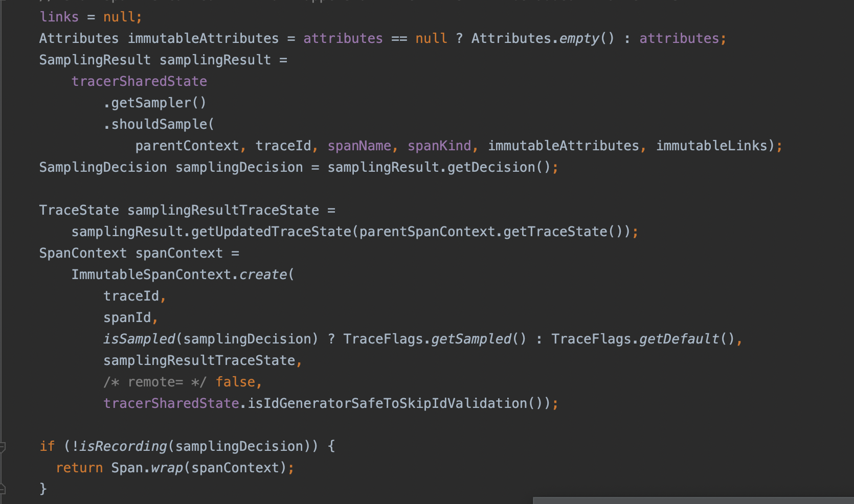Click the italic "getDefault" method call

(x=679, y=339)
